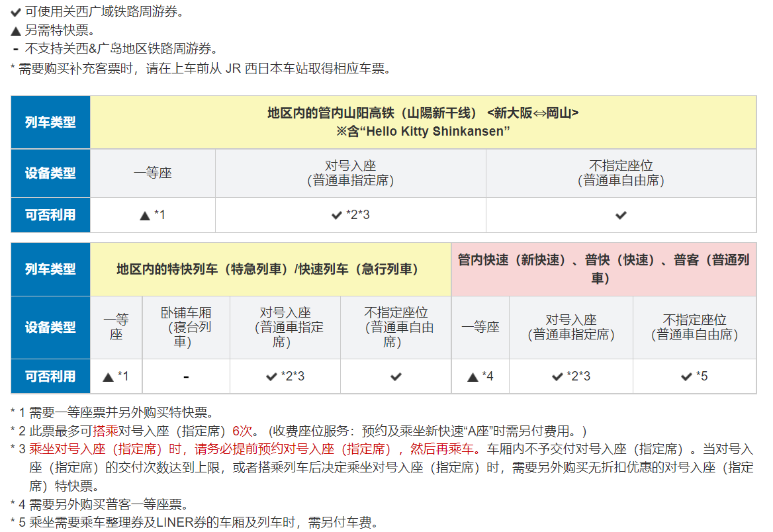773x532 pixels.
Task: Click the checkmark marked *5 in lower table
Action: pos(687,377)
